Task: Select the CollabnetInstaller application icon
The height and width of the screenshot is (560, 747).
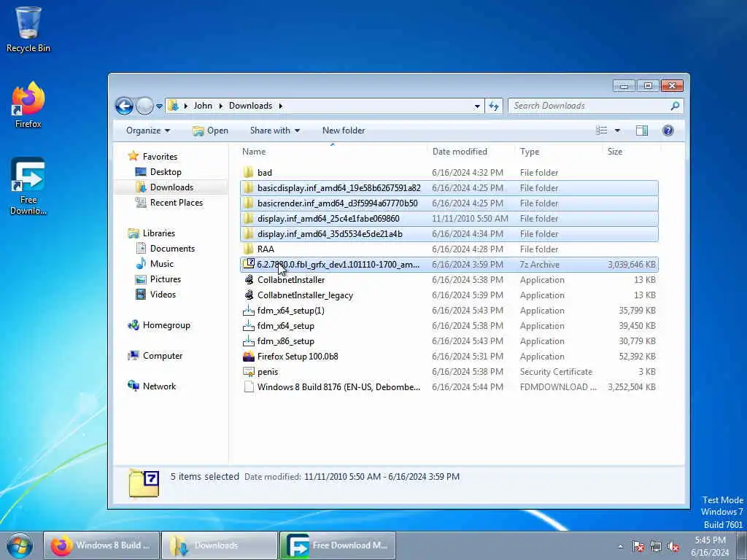Action: click(248, 279)
